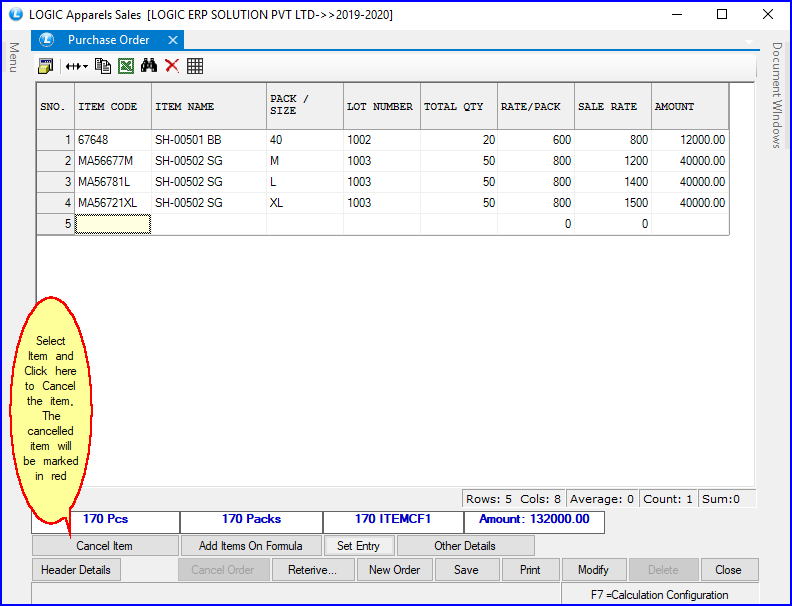Click the Reterive... button
Image resolution: width=792 pixels, height=606 pixels.
(313, 570)
